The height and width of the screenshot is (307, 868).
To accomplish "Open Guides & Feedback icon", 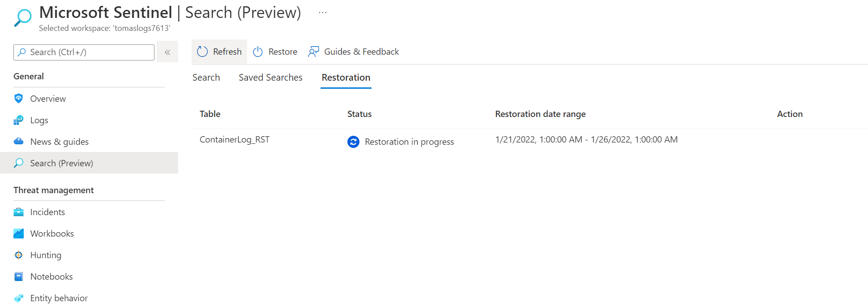I will pos(313,52).
